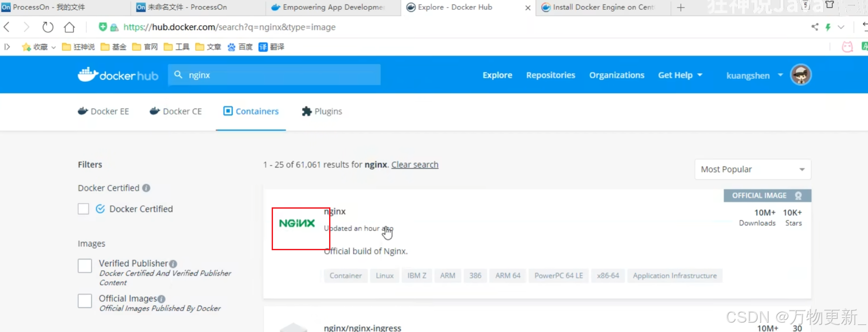Switch to the Plugins tab
The height and width of the screenshot is (332, 868).
pos(322,111)
